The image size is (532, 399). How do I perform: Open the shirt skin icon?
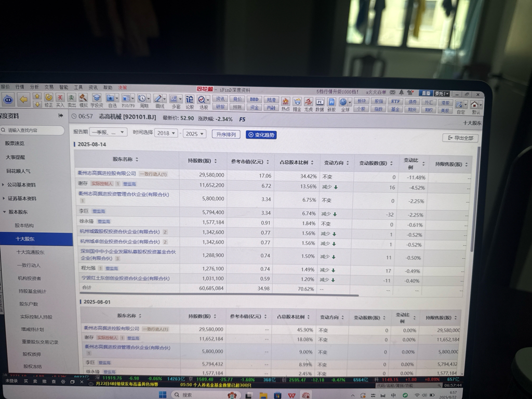(x=411, y=92)
